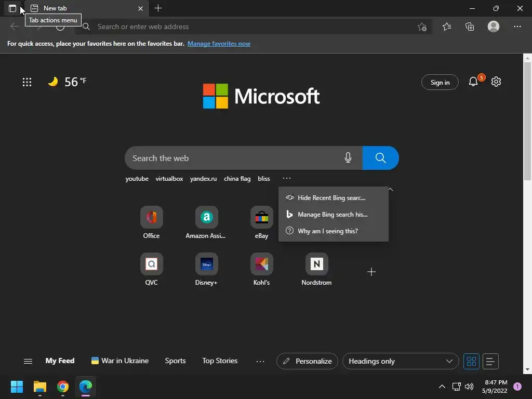Open the browser profile avatar
This screenshot has height=399, width=532.
pyautogui.click(x=494, y=26)
